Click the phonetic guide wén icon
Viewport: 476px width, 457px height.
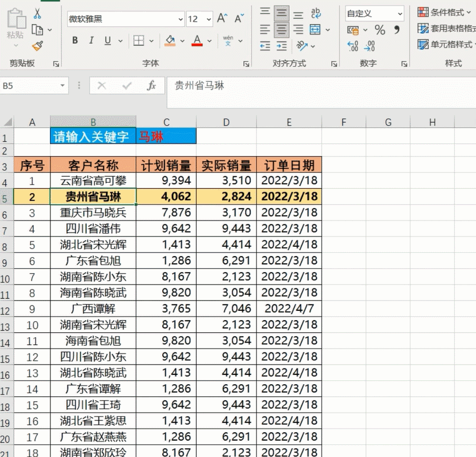(228, 41)
